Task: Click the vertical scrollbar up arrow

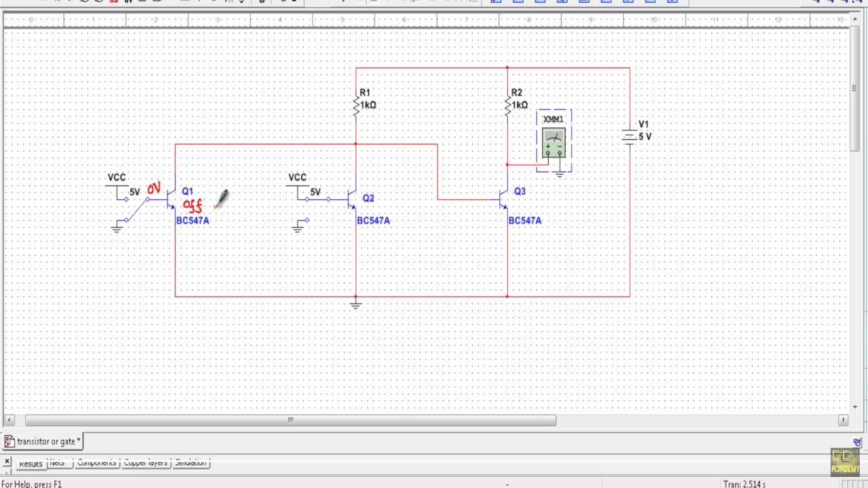Action: [x=854, y=18]
